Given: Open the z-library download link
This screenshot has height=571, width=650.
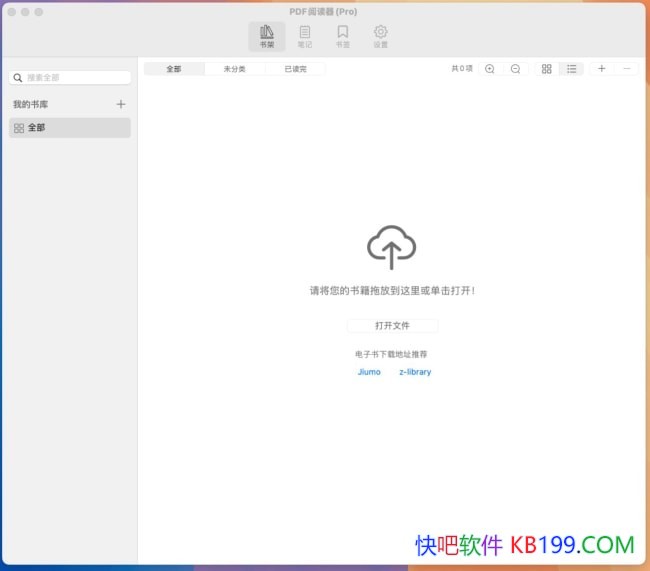Looking at the screenshot, I should 415,372.
